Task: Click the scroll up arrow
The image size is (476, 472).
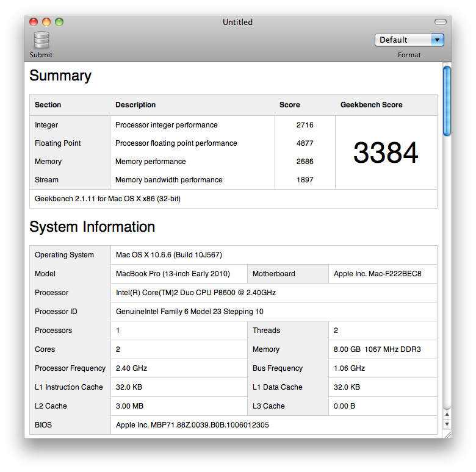Action: pos(447,414)
